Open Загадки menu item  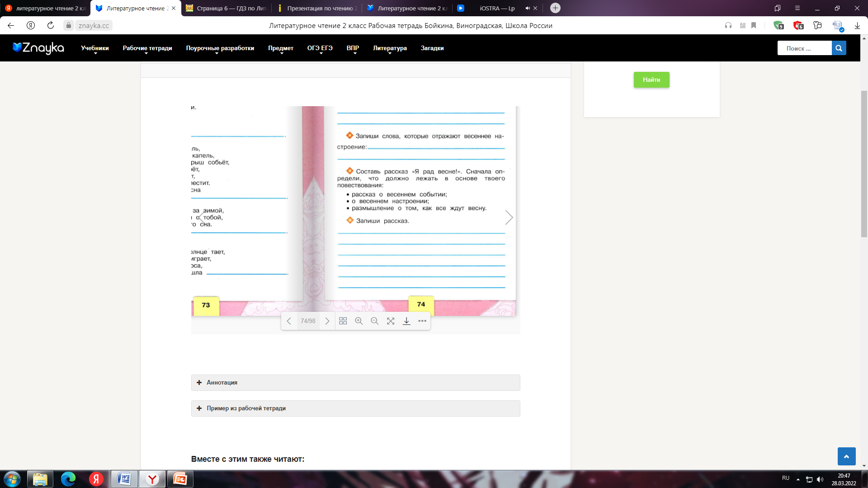[x=432, y=48]
